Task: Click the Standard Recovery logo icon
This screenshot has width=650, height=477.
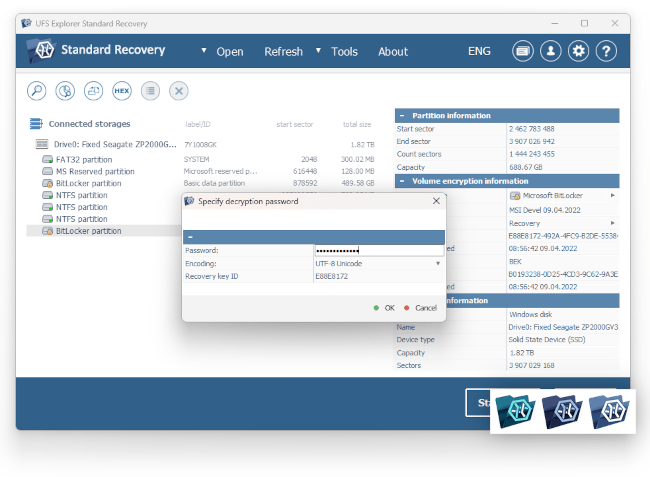Action: [42, 51]
